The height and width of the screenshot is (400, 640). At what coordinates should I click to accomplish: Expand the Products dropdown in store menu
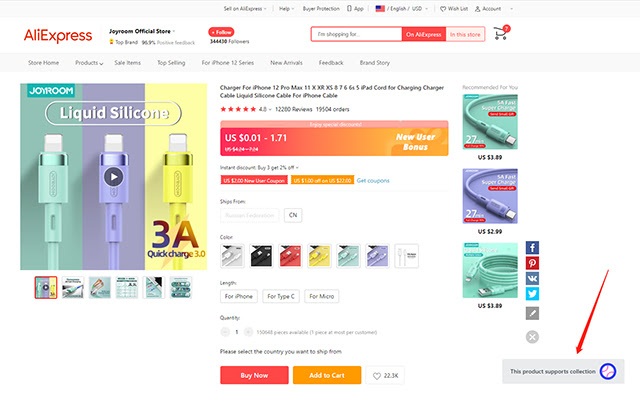pyautogui.click(x=90, y=62)
